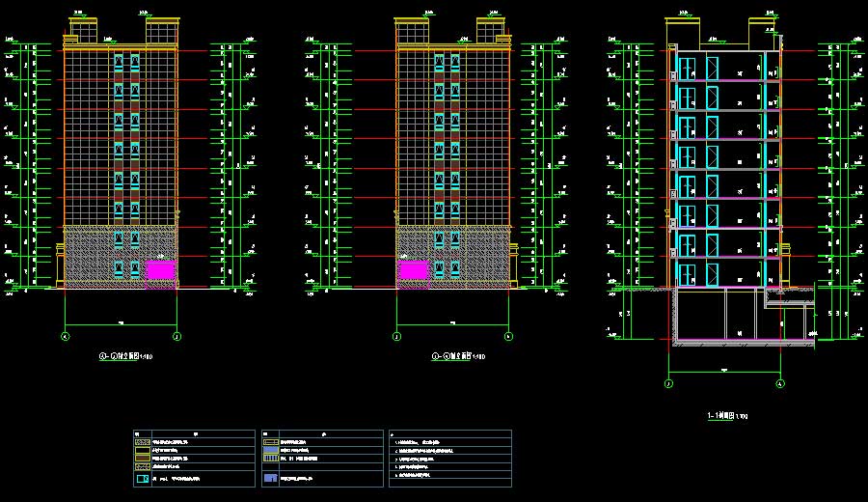Select the first note line in notes table
This screenshot has height=502, width=868.
(418, 443)
